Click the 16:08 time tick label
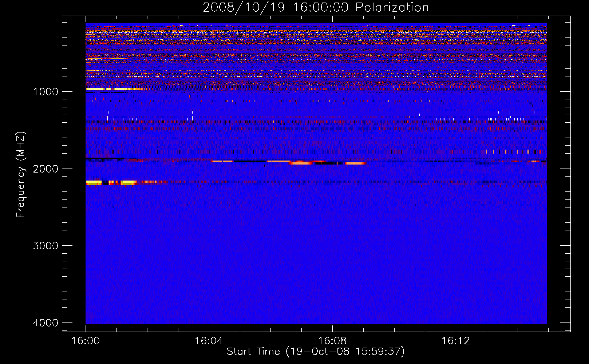Viewport: 589px width, 364px height. click(332, 341)
